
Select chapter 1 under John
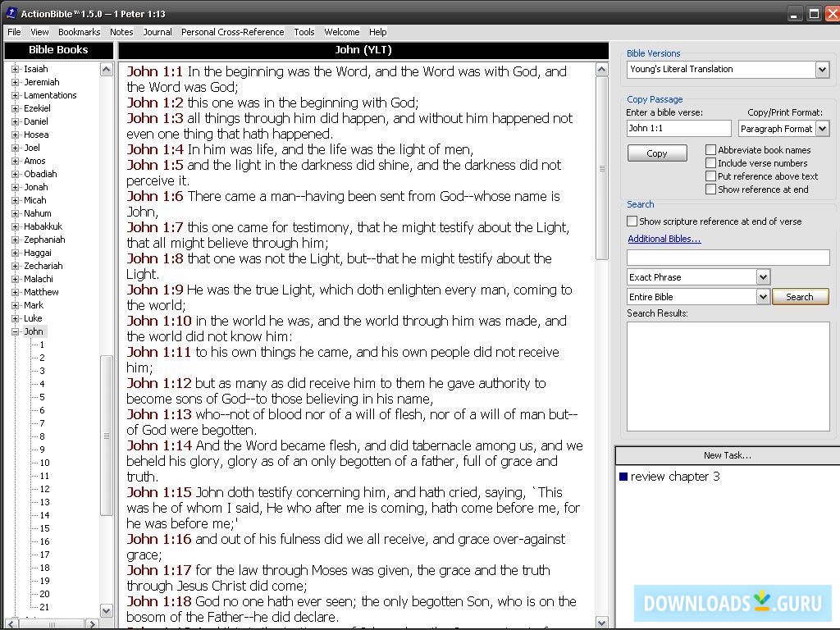(x=43, y=345)
